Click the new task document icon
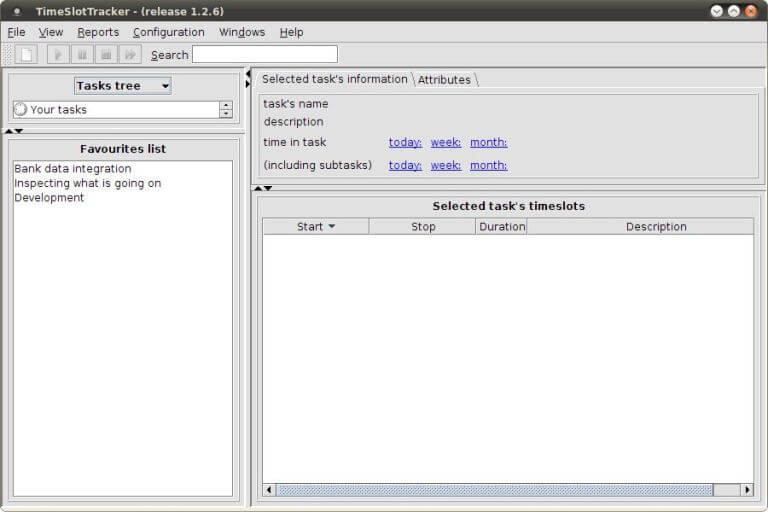Image resolution: width=768 pixels, height=512 pixels. pyautogui.click(x=27, y=54)
